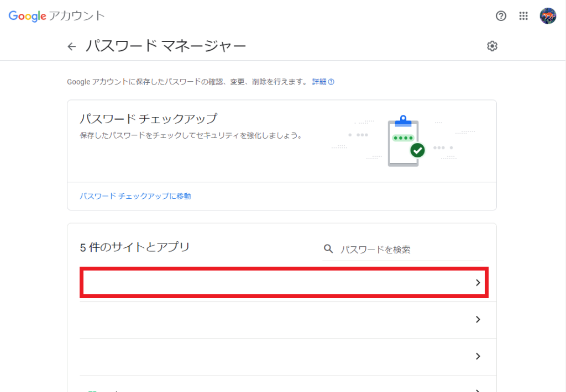
Task: Select the third saved password row
Action: (276, 357)
